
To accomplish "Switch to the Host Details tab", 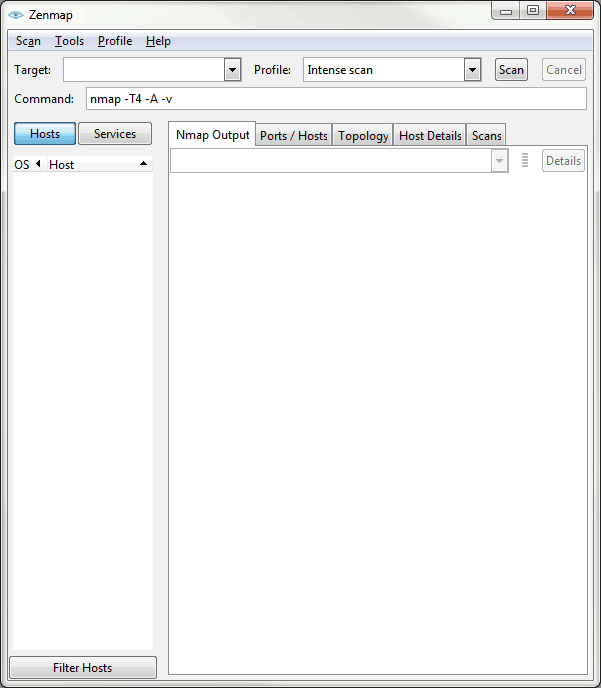I will pos(430,136).
